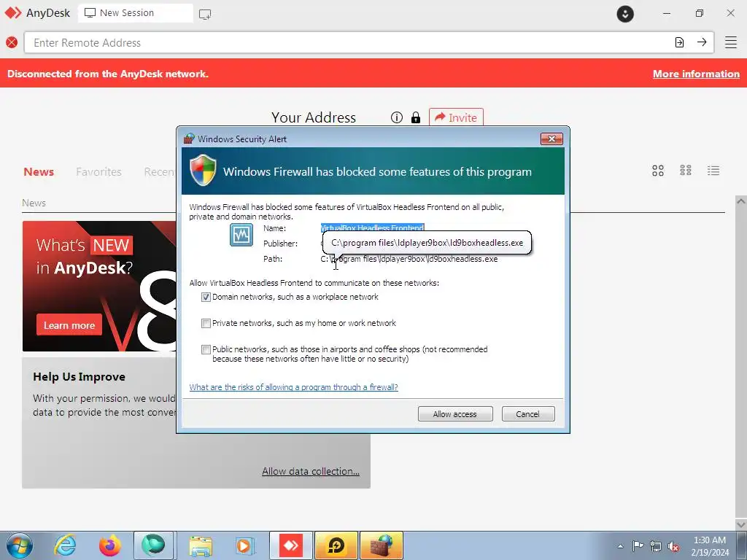Click the Action Center flag icon
The image size is (747, 560).
638,545
